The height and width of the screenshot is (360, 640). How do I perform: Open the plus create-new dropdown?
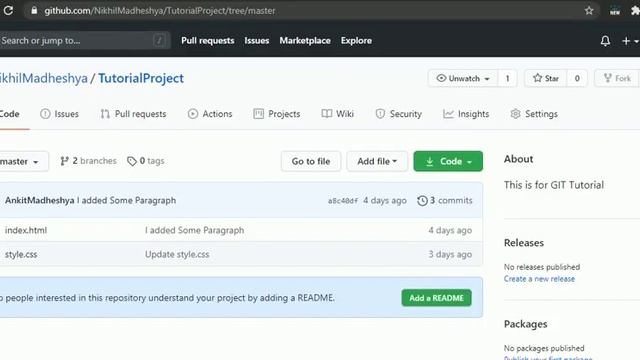click(630, 41)
